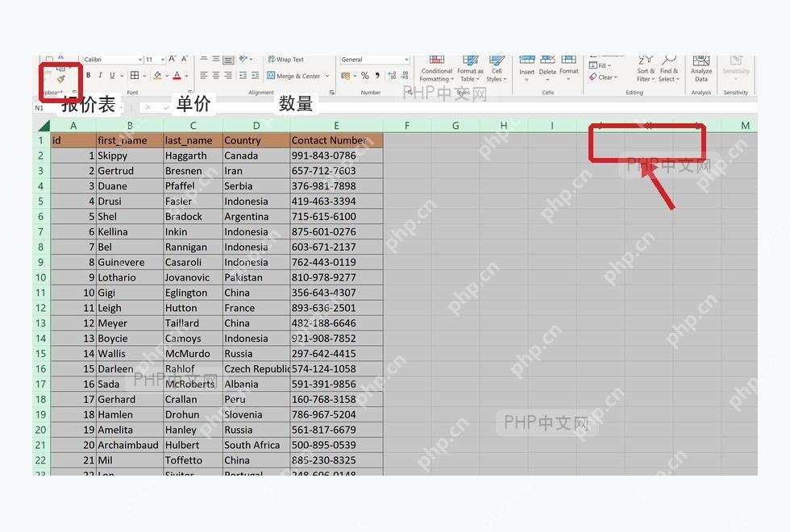This screenshot has height=532, width=790.
Task: Click the text Orientation icon
Action: click(243, 60)
